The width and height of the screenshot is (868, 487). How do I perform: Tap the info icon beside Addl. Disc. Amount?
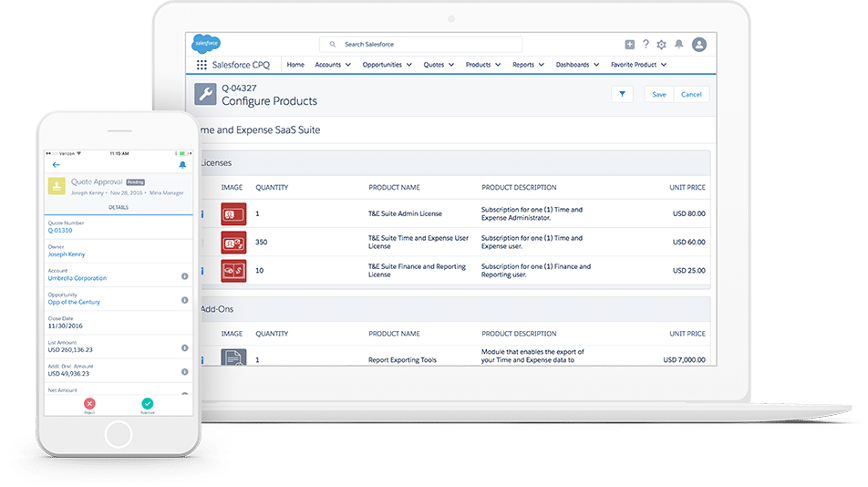coord(185,372)
